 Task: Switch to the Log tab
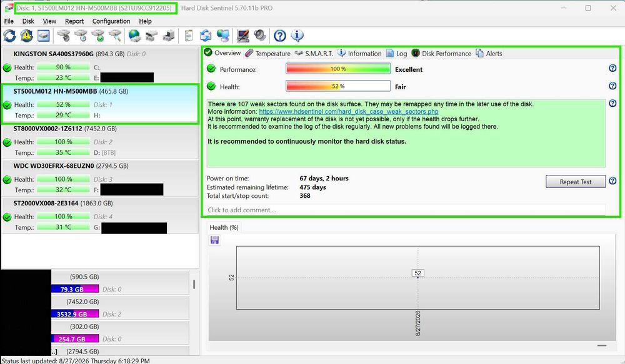(x=397, y=53)
